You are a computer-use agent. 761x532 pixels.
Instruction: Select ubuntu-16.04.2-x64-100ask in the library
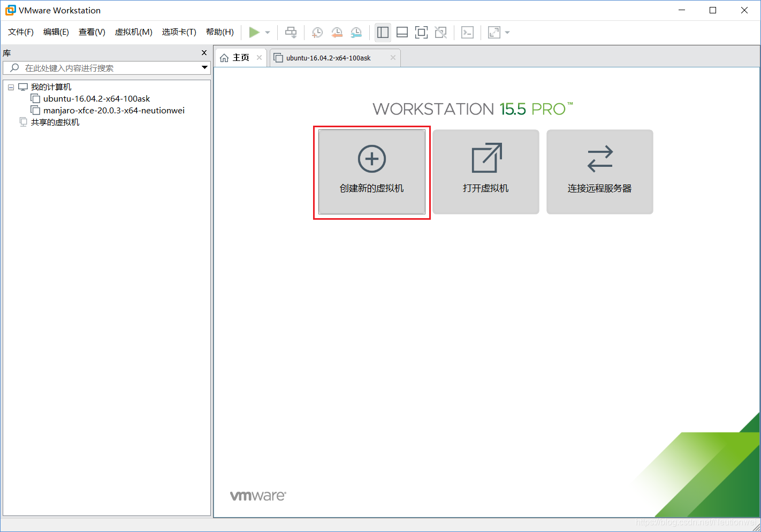(96, 99)
